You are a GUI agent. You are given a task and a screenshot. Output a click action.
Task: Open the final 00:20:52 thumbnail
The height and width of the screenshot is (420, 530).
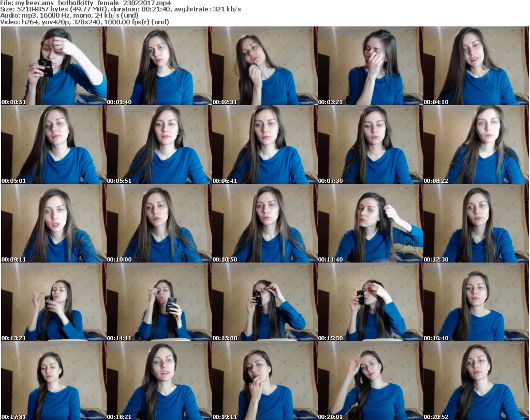tap(476, 381)
